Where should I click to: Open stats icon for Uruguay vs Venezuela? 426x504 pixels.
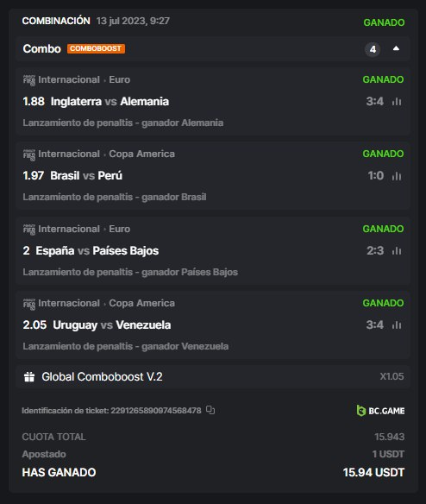397,325
